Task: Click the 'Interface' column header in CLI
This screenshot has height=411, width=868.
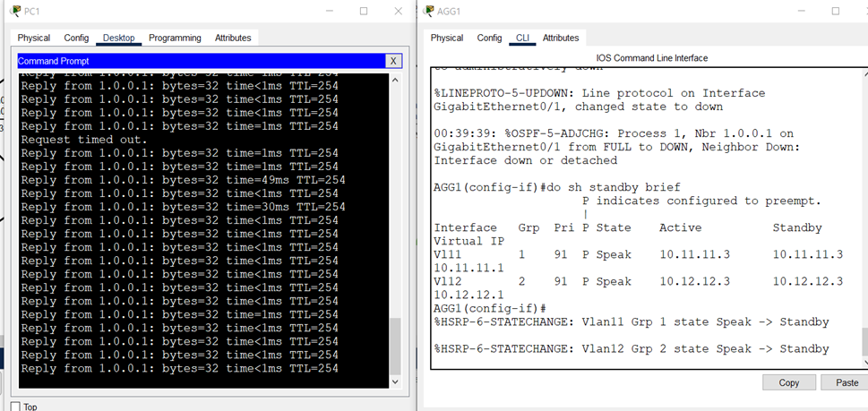Action: tap(466, 227)
